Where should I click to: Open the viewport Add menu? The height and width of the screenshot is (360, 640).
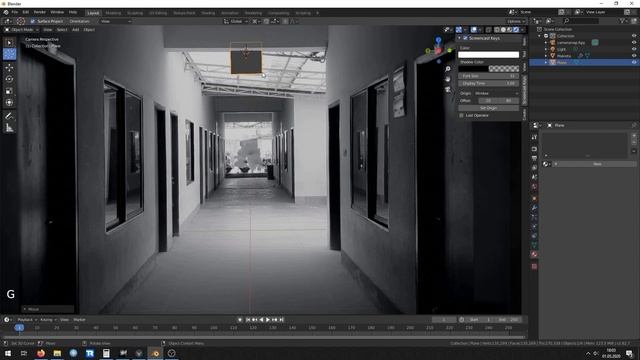pos(76,30)
